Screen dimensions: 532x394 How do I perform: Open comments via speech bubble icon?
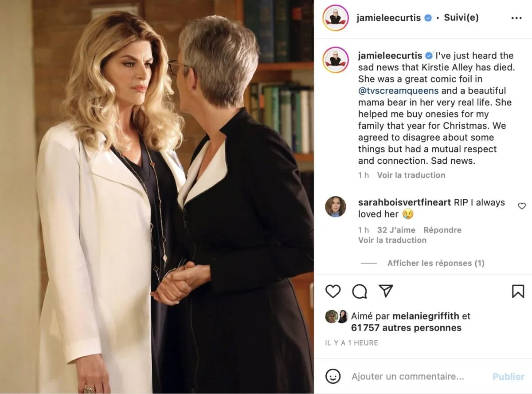click(x=360, y=291)
